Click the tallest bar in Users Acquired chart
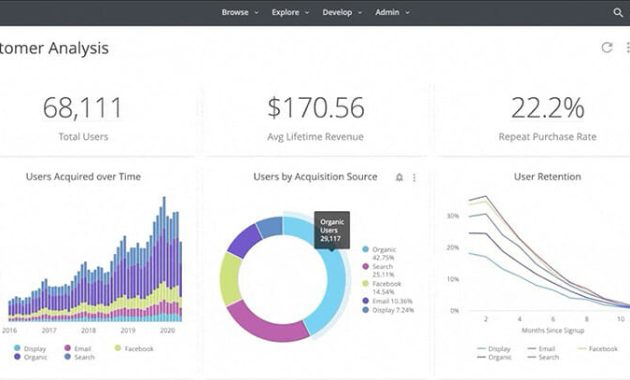This screenshot has width=630, height=380. click(x=164, y=259)
